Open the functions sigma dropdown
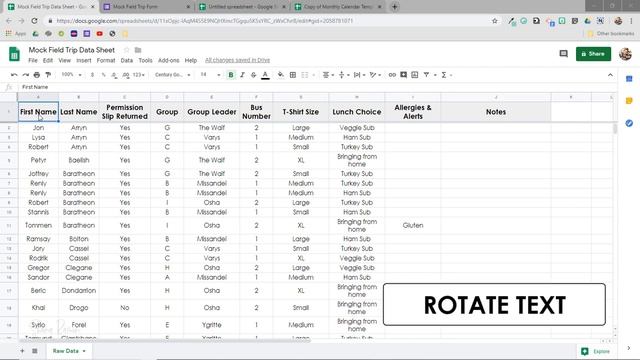The image size is (640, 360). 446,75
